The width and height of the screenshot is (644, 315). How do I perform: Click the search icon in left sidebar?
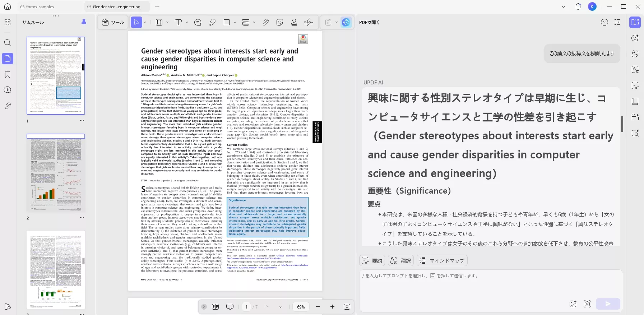[x=8, y=43]
